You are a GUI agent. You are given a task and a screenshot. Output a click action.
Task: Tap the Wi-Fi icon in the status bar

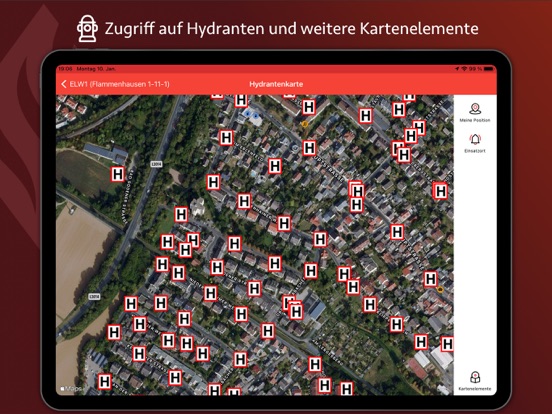[464, 69]
